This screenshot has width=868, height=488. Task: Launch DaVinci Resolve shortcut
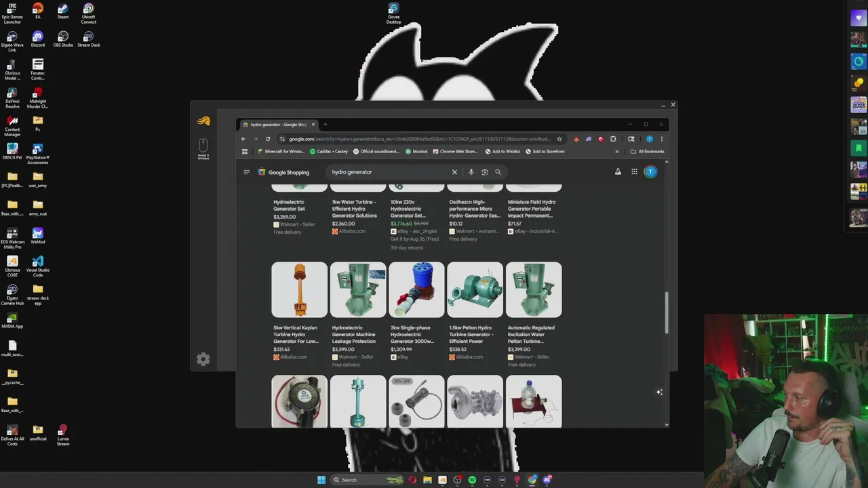(x=12, y=98)
